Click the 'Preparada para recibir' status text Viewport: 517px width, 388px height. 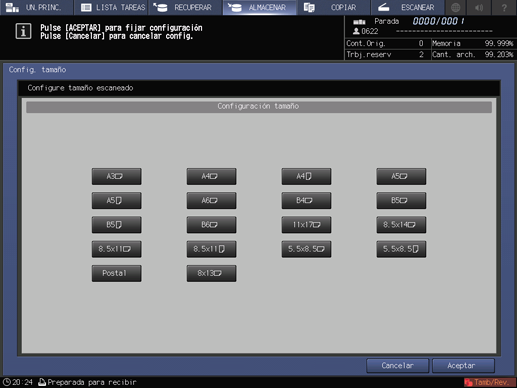pos(92,382)
